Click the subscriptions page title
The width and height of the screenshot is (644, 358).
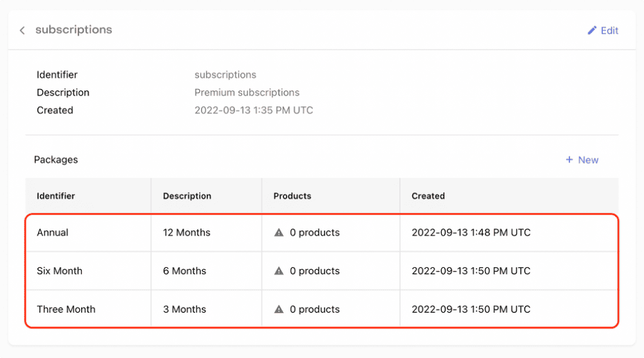[73, 30]
